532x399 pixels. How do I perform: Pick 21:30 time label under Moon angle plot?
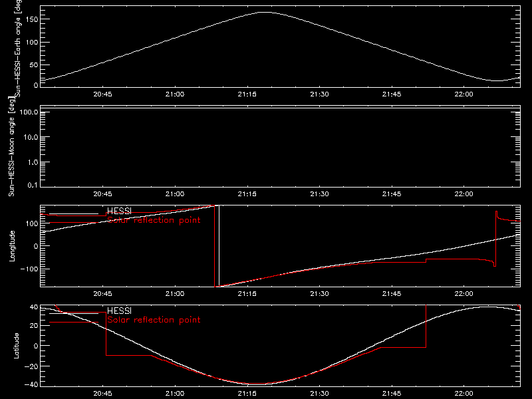319,194
